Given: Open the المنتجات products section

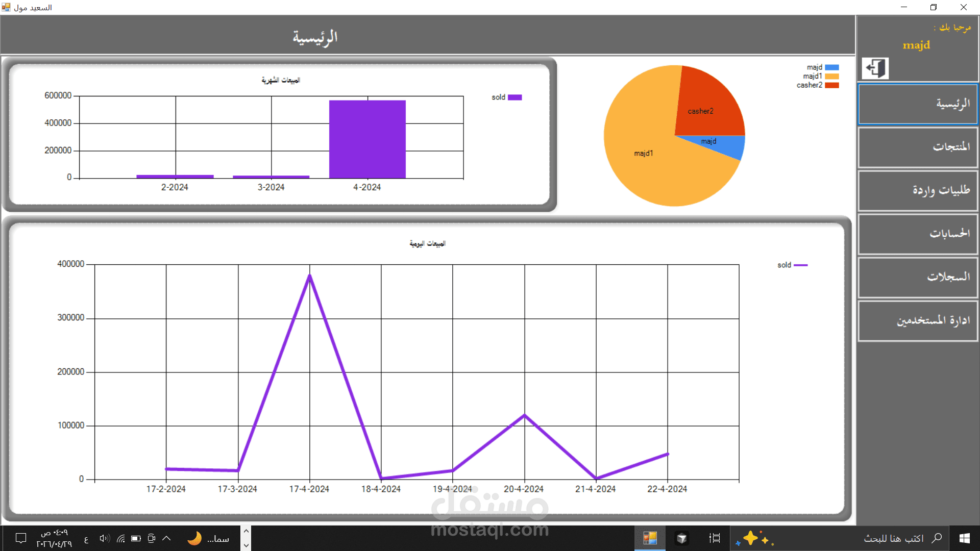Looking at the screenshot, I should click(918, 147).
